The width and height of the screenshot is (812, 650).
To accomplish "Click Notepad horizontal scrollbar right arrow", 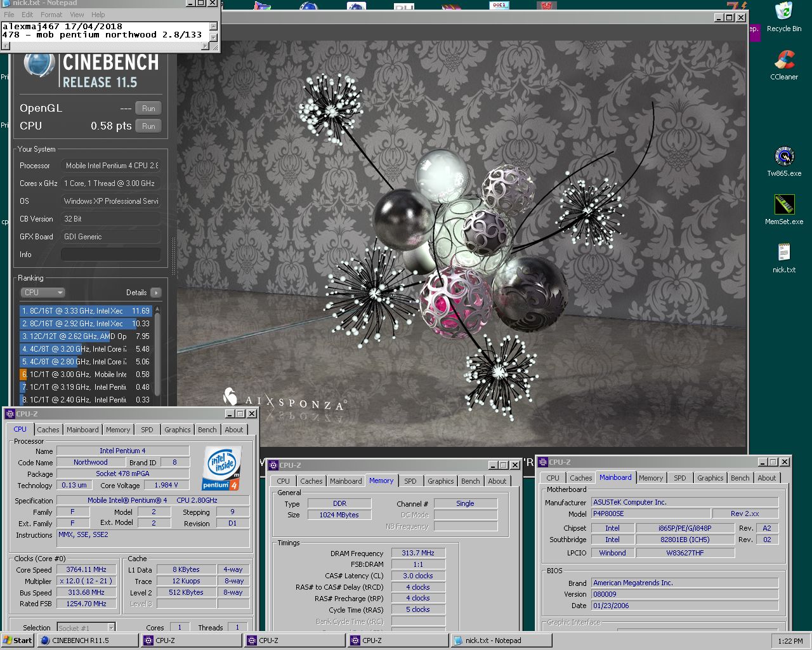I will 206,46.
